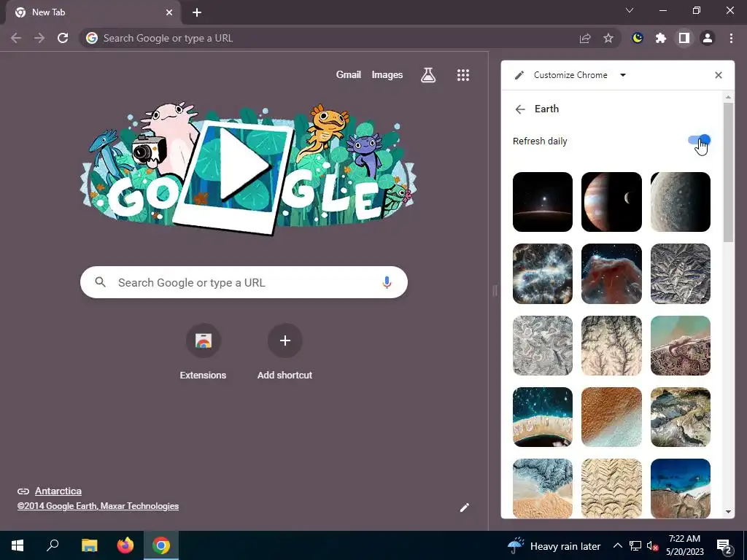Turn off Refresh daily toggle

699,140
